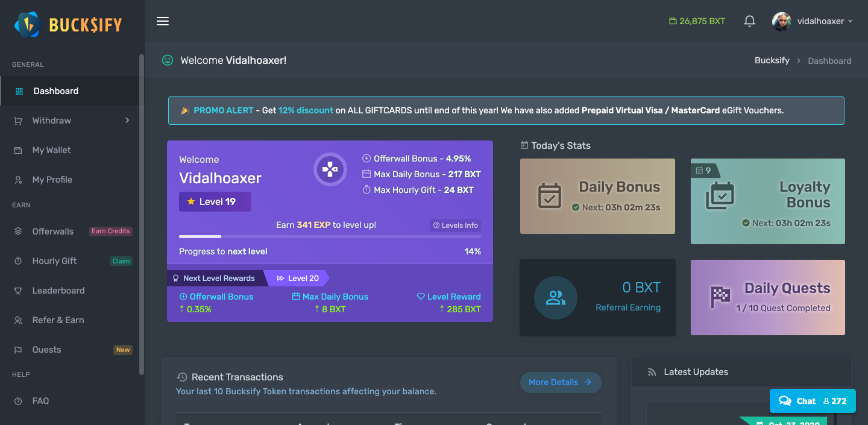
Task: View the 26,875 BXT balance
Action: pos(697,21)
